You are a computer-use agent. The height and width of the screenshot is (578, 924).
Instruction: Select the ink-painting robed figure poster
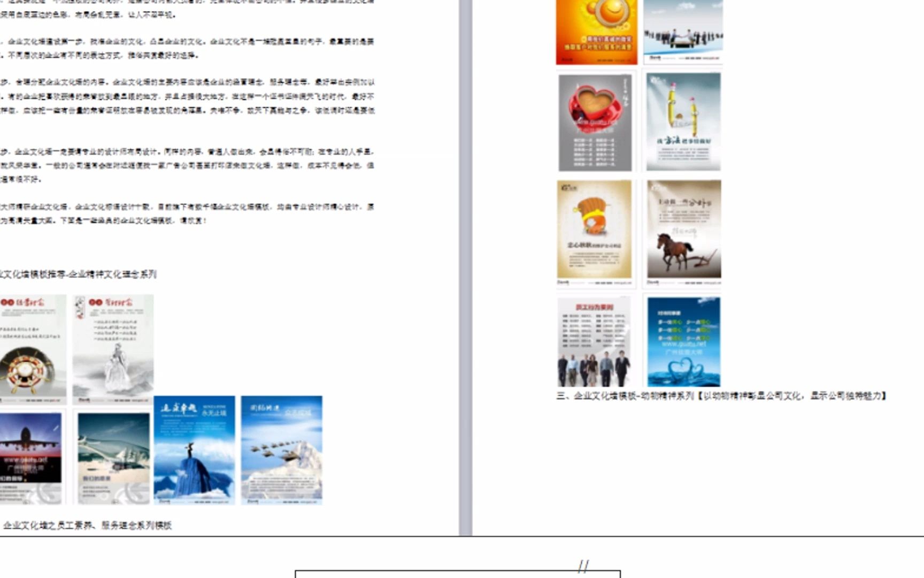click(113, 348)
